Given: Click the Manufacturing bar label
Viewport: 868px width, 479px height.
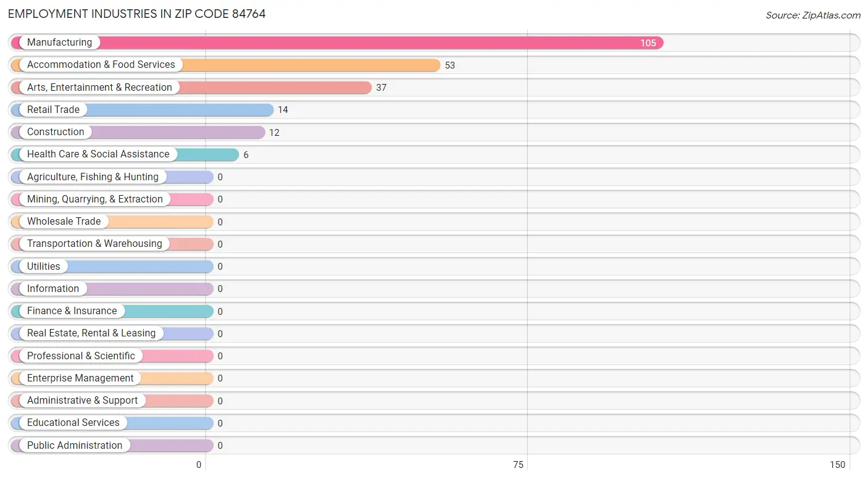Looking at the screenshot, I should tap(59, 43).
